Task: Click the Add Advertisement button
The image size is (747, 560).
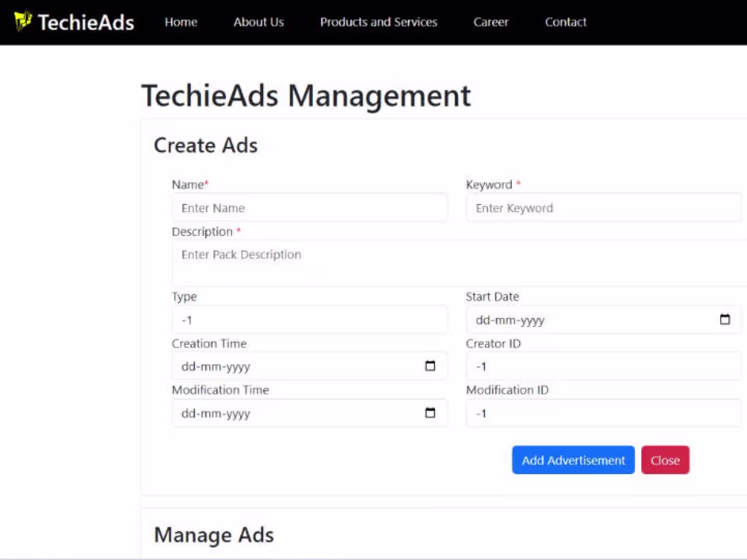Action: (573, 460)
